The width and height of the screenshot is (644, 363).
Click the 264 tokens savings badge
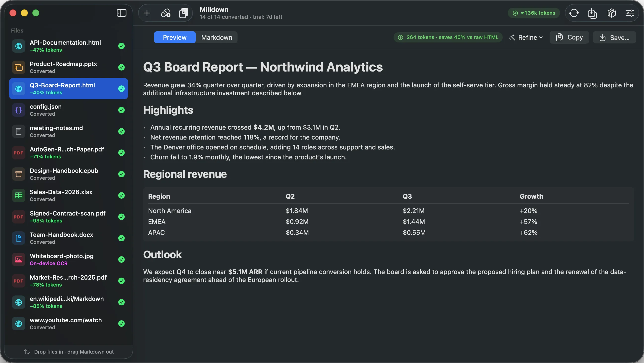click(448, 37)
